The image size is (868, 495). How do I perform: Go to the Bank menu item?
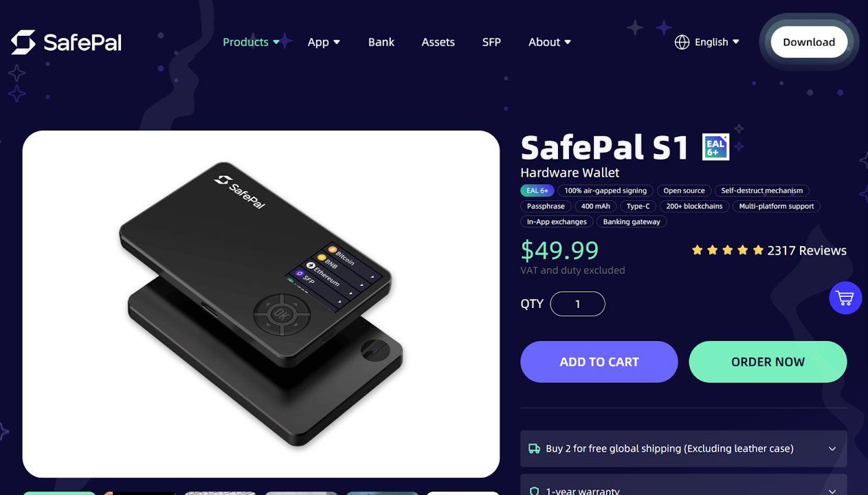(381, 42)
